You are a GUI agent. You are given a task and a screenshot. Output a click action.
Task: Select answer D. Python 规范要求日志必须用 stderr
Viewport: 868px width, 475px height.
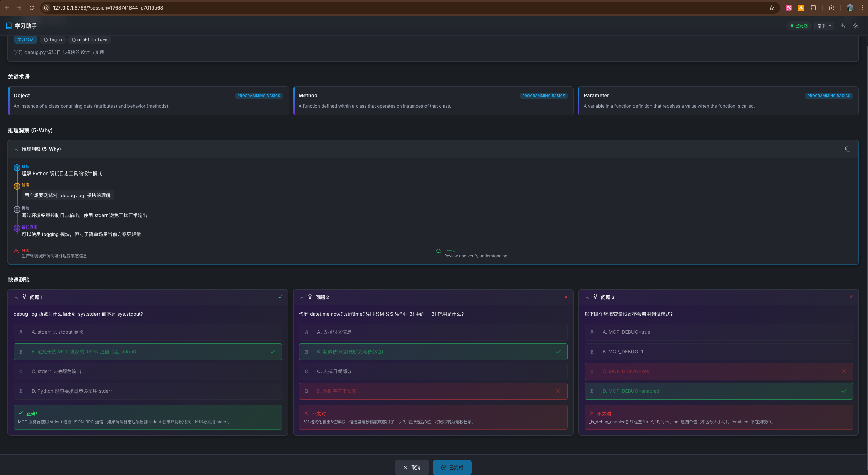[x=148, y=391]
